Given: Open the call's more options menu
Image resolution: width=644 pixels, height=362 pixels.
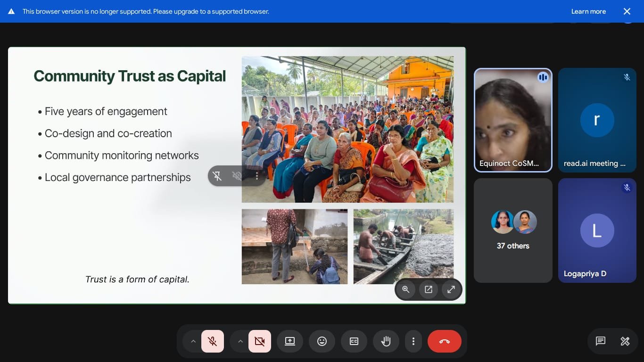Looking at the screenshot, I should pyautogui.click(x=413, y=341).
